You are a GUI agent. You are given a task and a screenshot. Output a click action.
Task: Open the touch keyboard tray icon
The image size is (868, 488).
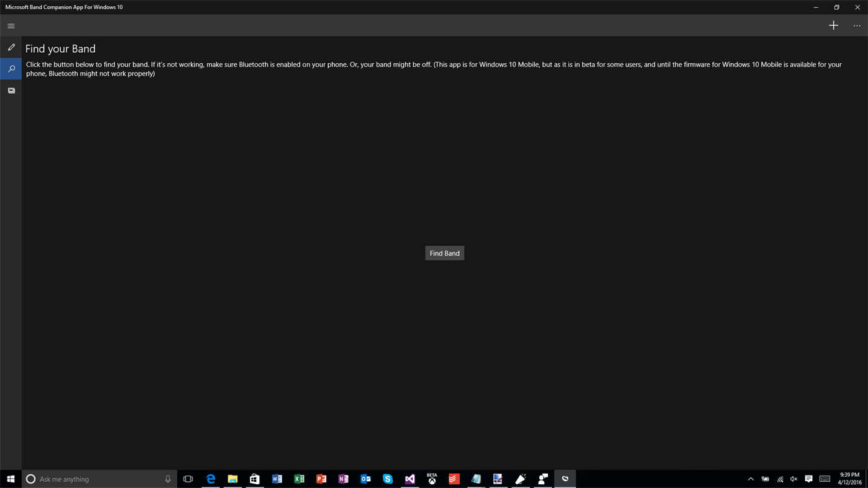coord(825,479)
